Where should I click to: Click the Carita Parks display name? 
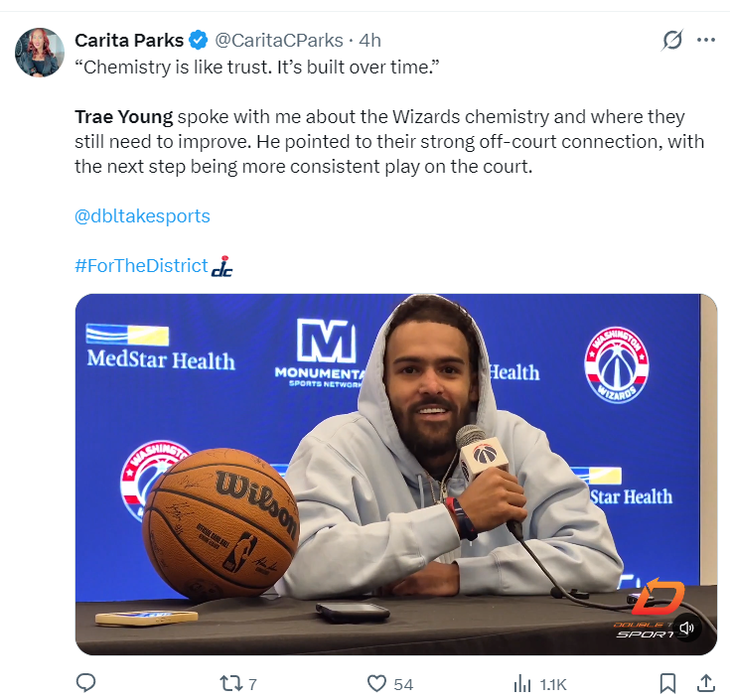(129, 41)
